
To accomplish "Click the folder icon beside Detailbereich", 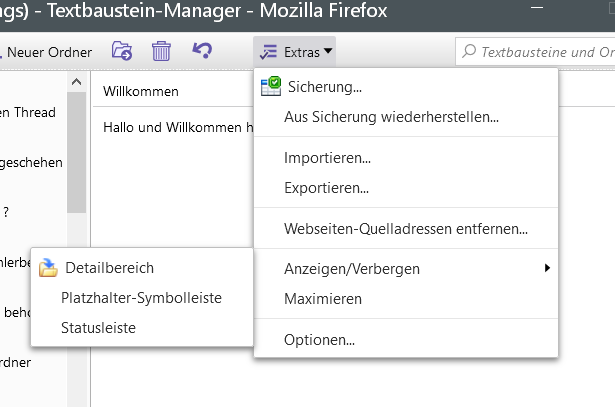I will [x=48, y=268].
